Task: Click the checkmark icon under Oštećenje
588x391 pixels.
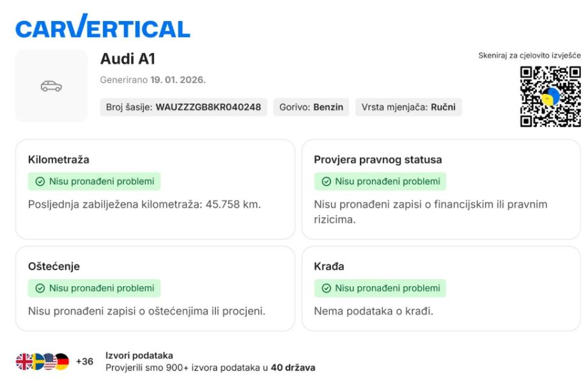Action: pyautogui.click(x=40, y=288)
